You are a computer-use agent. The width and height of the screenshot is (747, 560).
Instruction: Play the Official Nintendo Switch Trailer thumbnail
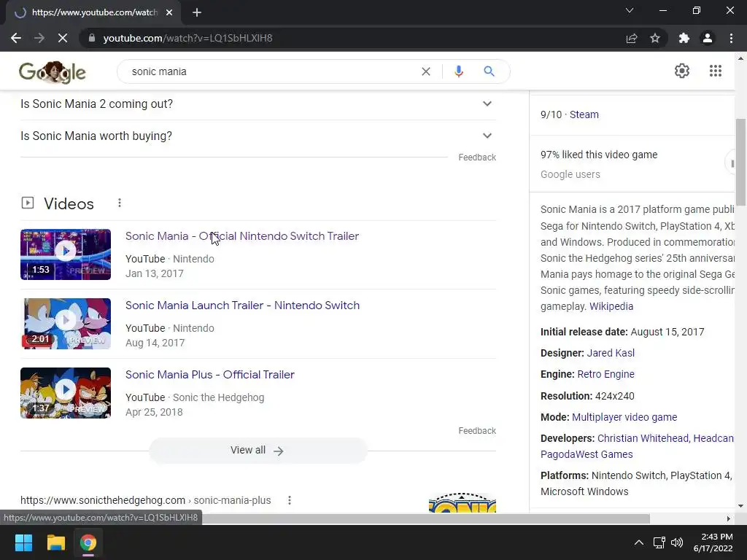[66, 254]
